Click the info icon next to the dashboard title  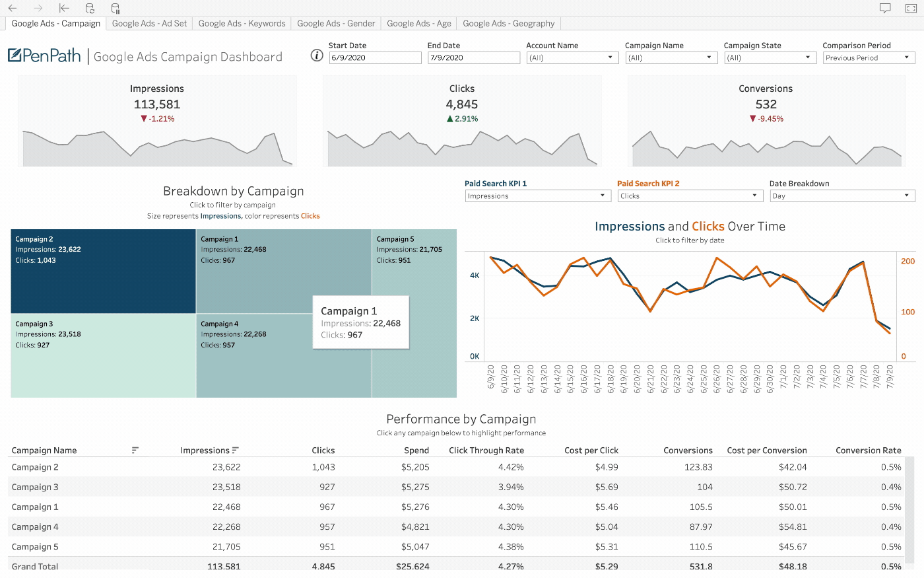click(x=316, y=55)
